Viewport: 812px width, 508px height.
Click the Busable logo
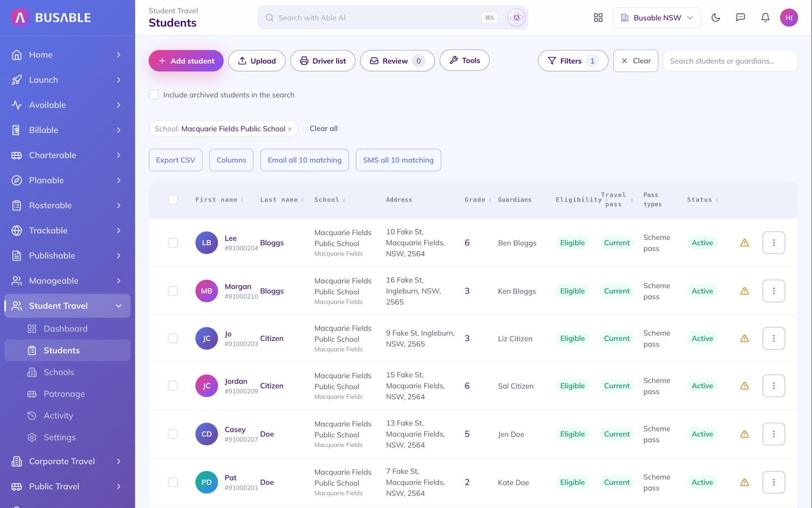51,17
